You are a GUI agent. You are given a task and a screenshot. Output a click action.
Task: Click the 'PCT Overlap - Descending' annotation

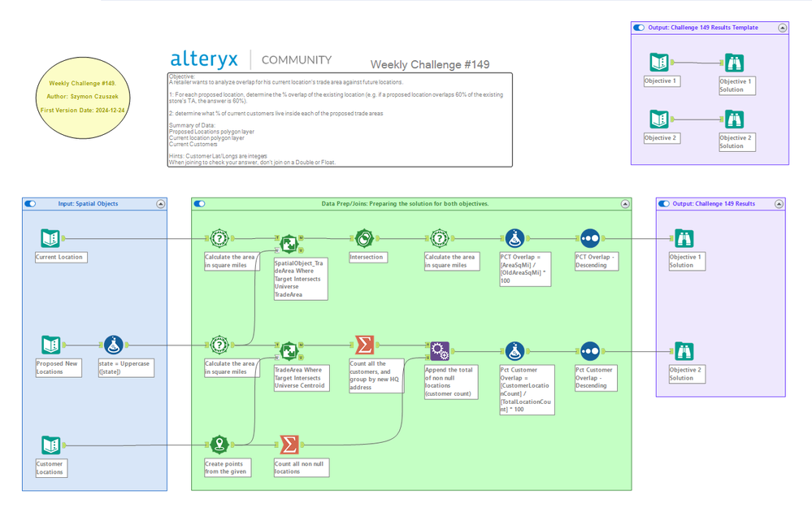click(x=597, y=261)
